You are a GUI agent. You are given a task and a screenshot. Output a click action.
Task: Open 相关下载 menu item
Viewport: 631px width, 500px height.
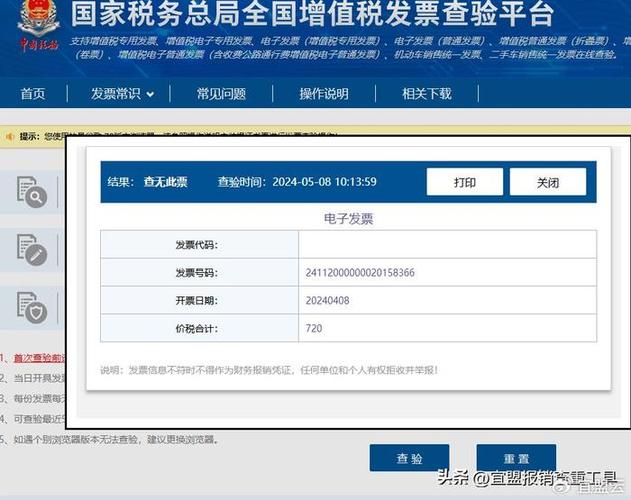point(427,94)
